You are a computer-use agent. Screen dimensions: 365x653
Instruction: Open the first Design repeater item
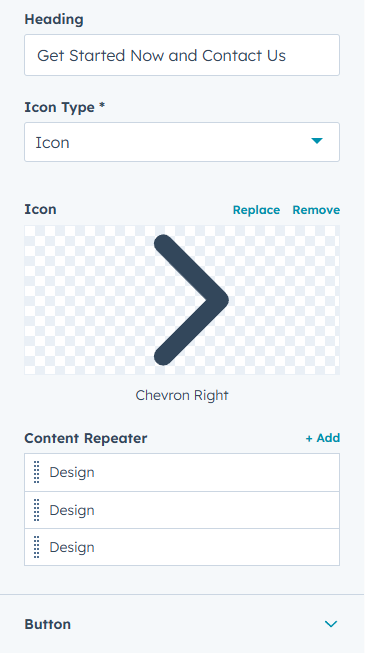pyautogui.click(x=182, y=472)
